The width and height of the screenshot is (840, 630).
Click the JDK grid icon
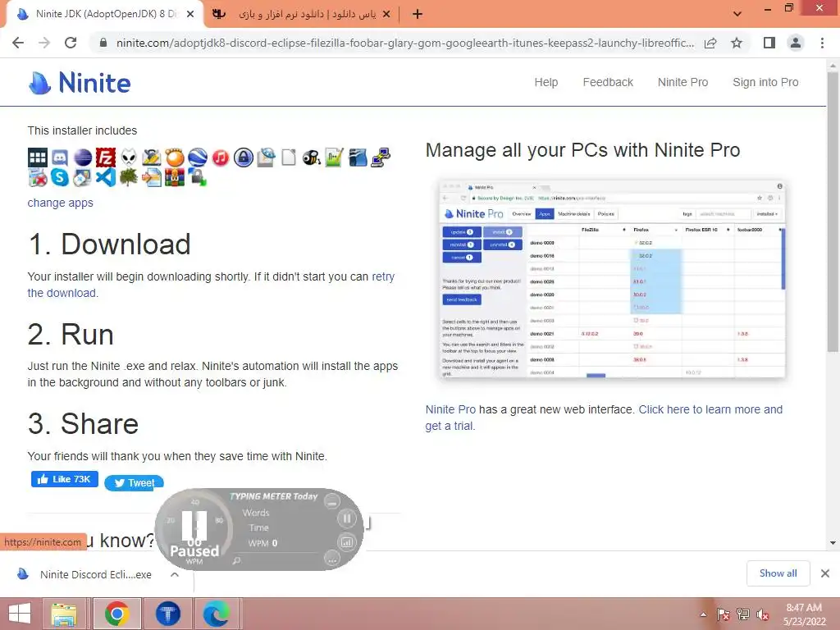coord(38,157)
